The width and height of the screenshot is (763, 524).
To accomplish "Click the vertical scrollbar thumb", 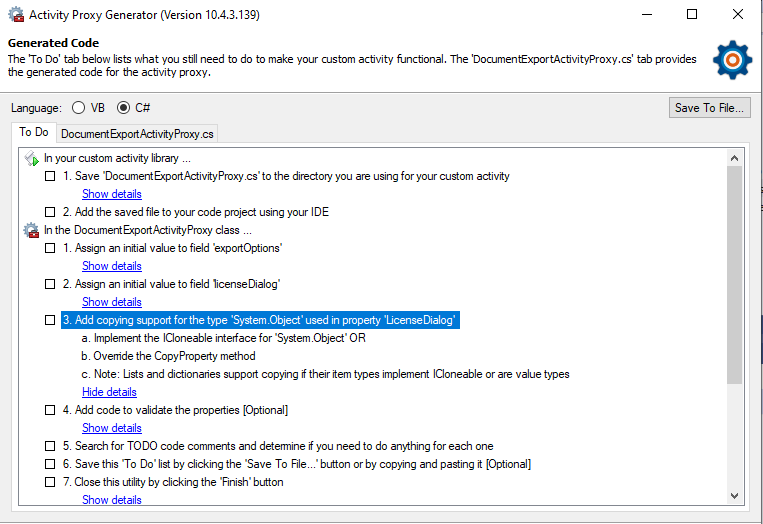I will (x=734, y=275).
